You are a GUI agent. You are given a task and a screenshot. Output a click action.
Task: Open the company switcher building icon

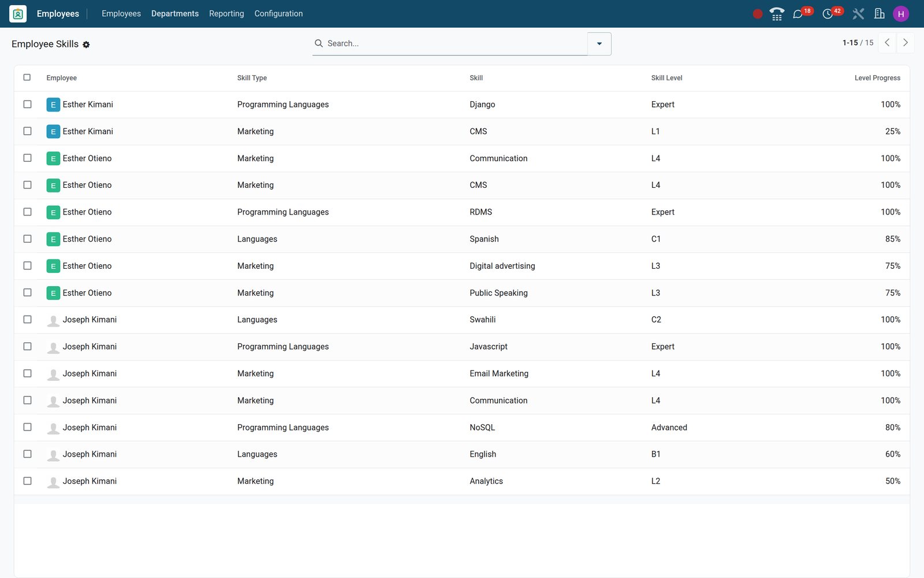[x=880, y=14]
